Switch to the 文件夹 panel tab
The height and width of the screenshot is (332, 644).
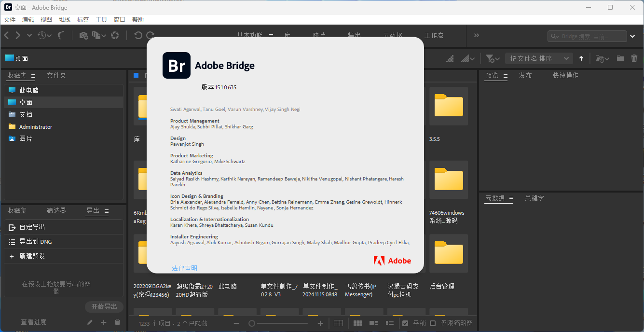pos(56,75)
